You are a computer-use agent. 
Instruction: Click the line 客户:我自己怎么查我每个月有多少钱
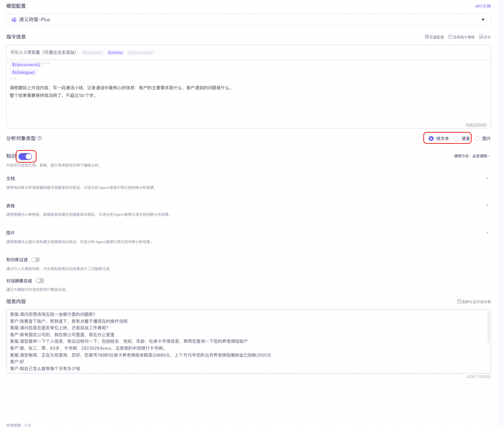pyautogui.click(x=45, y=369)
